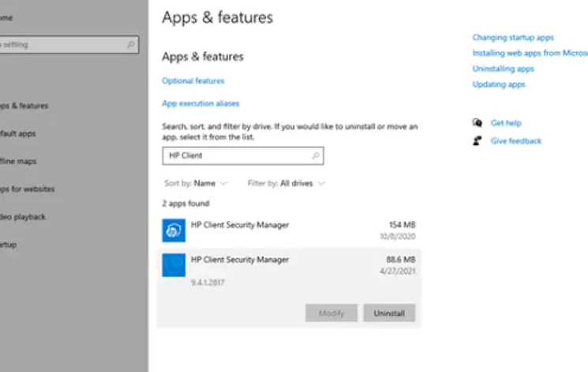Click the Modify button

click(331, 314)
